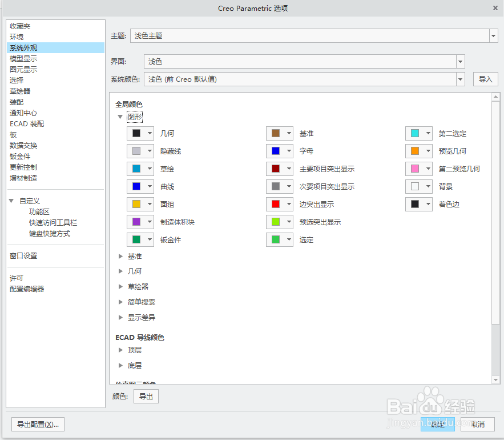This screenshot has height=440, width=504.
Task: Open 配置编辑器 in the sidebar
Action: tap(27, 289)
